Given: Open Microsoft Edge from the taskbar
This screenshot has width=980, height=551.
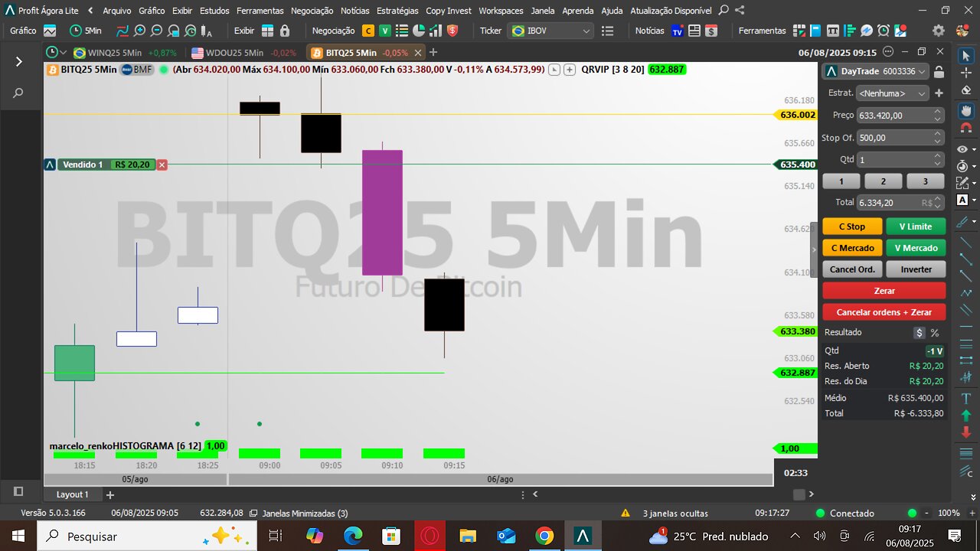Looking at the screenshot, I should [352, 536].
